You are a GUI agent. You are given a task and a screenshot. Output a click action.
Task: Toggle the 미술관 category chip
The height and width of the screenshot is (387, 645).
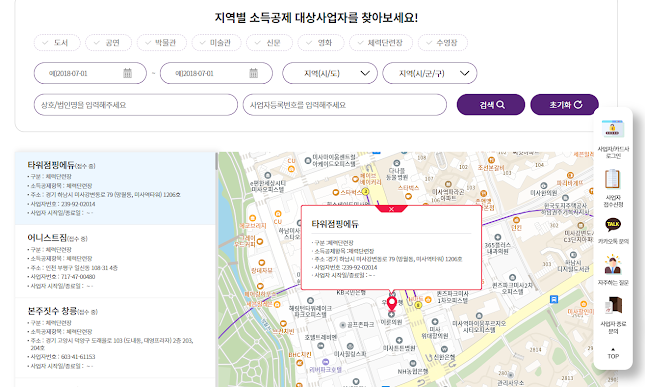point(216,43)
